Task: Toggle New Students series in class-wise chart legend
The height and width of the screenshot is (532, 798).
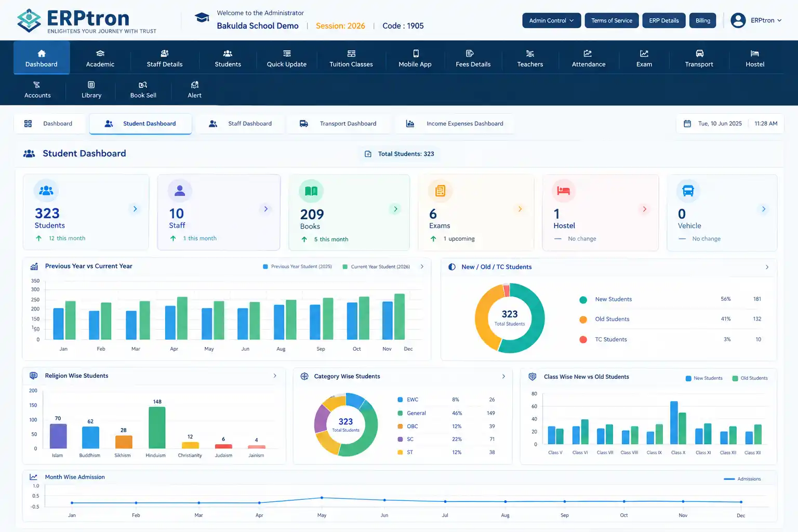Action: (x=704, y=378)
